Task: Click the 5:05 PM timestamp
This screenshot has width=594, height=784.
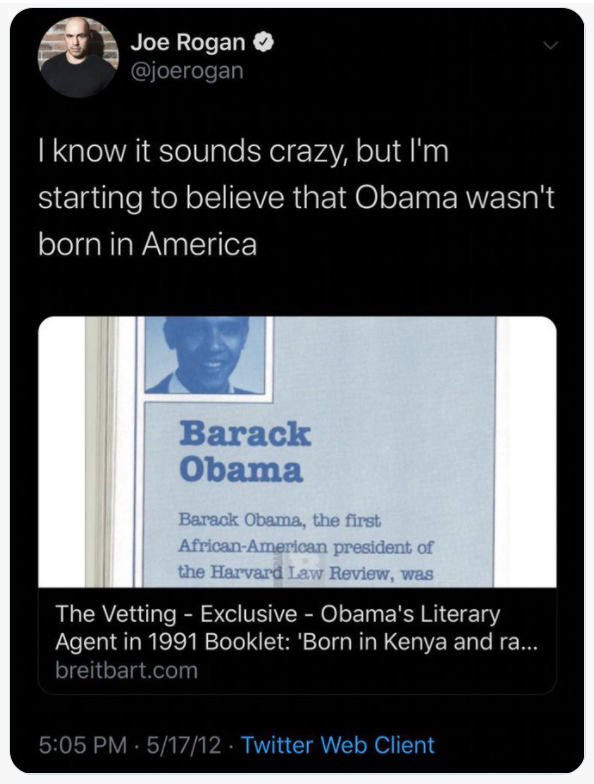Action: 82,744
